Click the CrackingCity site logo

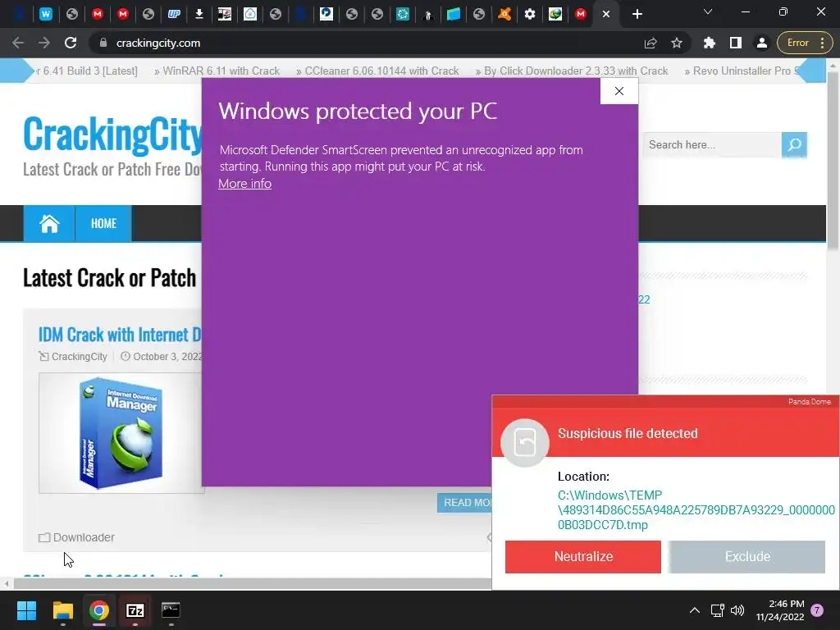(112, 134)
